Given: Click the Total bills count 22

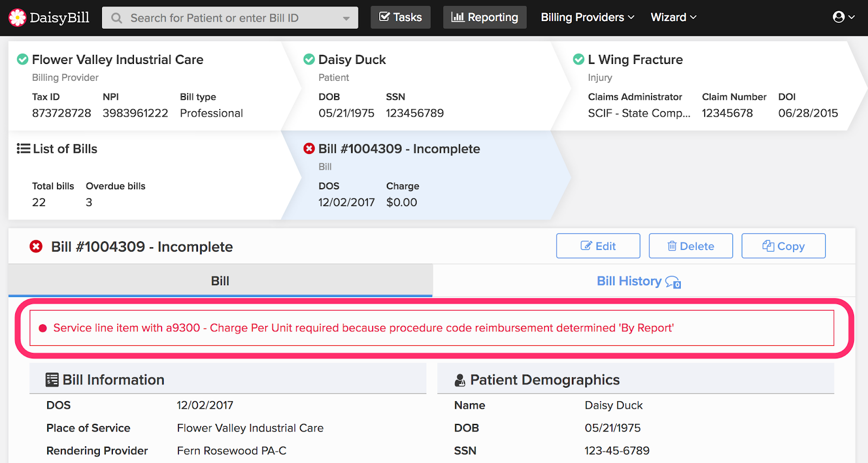Looking at the screenshot, I should [39, 202].
